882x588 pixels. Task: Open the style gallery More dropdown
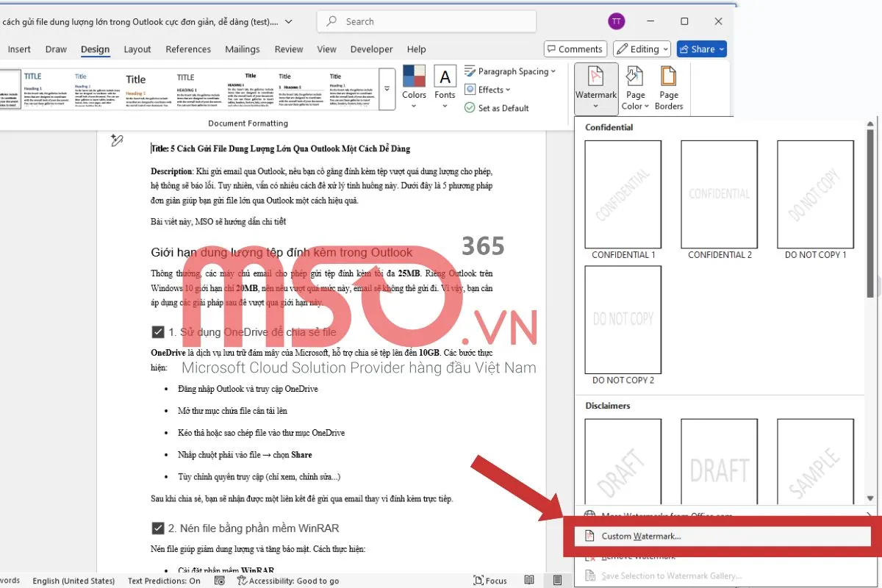click(x=387, y=89)
